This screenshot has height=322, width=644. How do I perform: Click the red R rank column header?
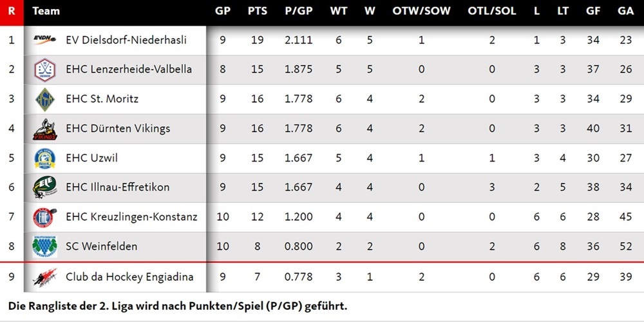(11, 11)
